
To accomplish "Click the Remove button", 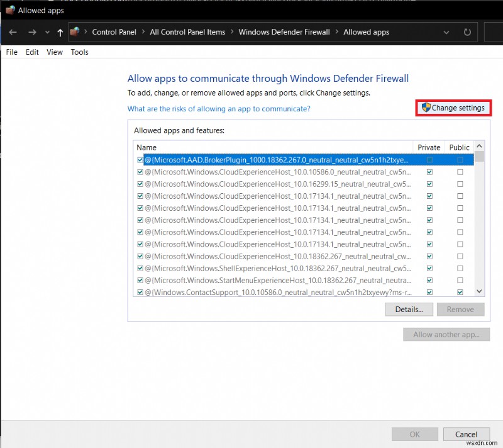I will click(460, 310).
